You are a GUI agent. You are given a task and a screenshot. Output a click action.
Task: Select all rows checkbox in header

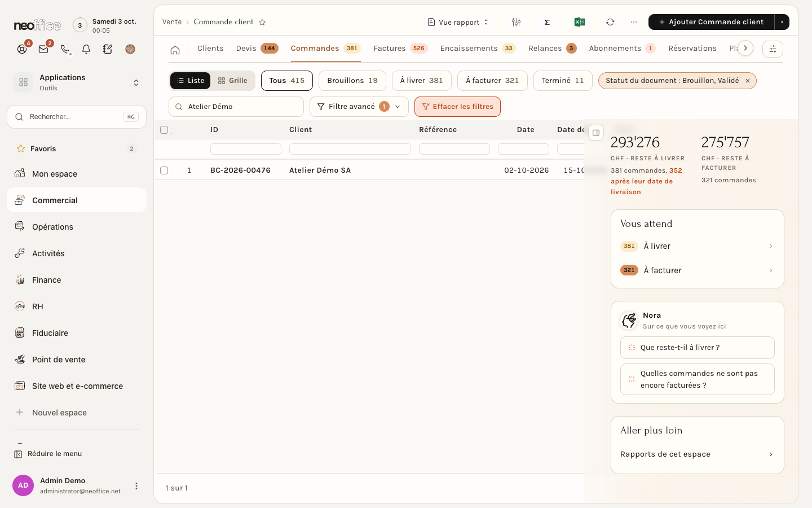pos(164,130)
